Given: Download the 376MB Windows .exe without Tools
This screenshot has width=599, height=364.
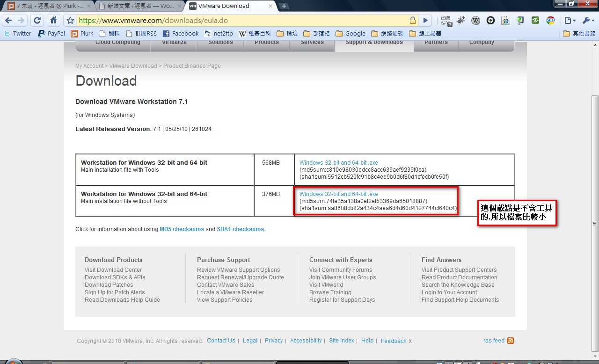Looking at the screenshot, I should tap(339, 194).
